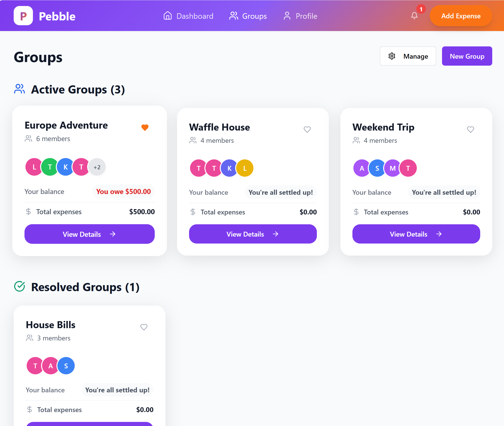Screen dimensions: 504x426
Task: Open the Manage groups settings button
Action: 408,56
